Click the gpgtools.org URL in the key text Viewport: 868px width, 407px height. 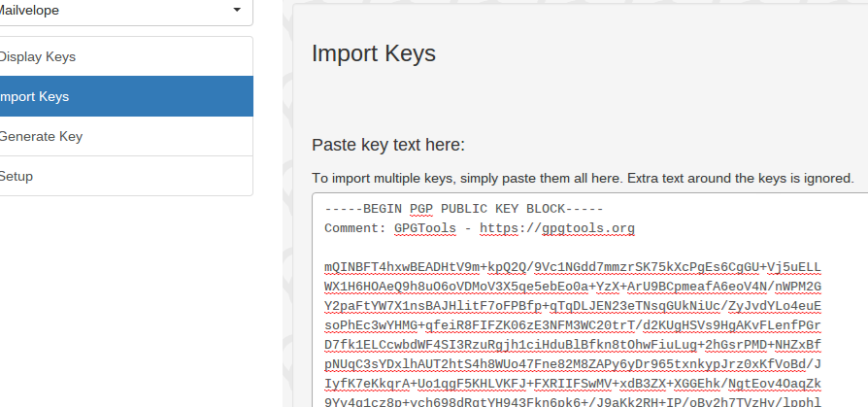coord(557,228)
